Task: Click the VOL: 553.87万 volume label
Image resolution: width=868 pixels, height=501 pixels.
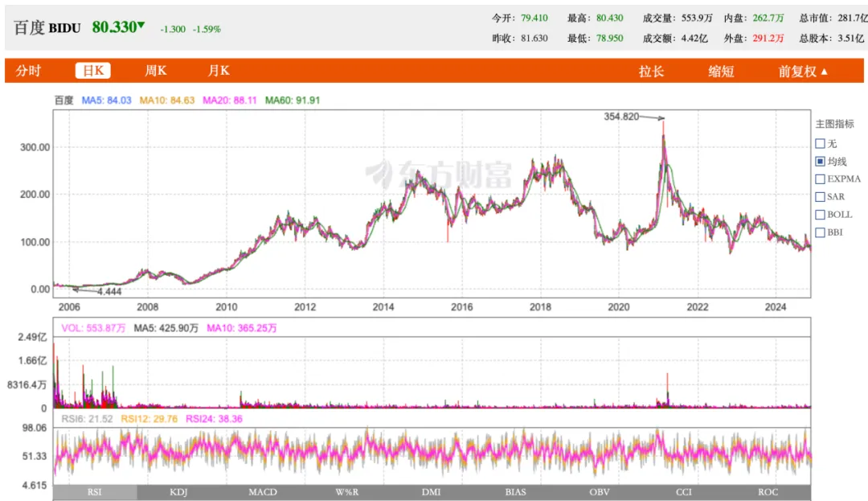Action: (x=93, y=328)
